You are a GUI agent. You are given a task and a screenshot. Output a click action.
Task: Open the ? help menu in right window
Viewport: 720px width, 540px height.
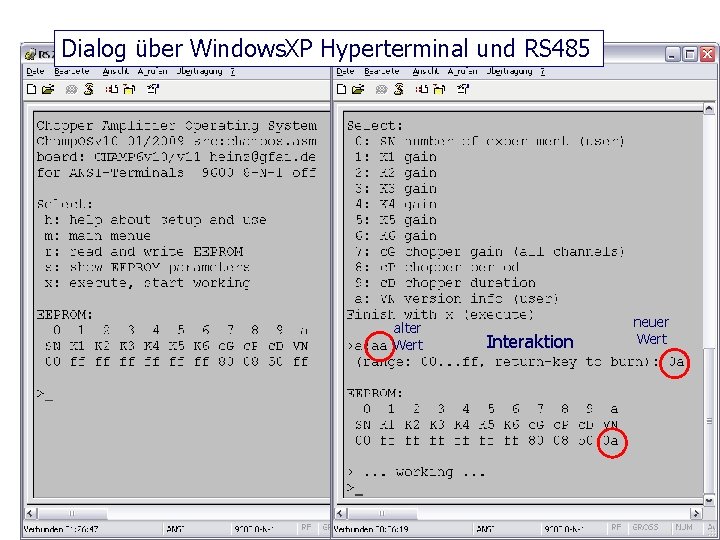click(543, 71)
